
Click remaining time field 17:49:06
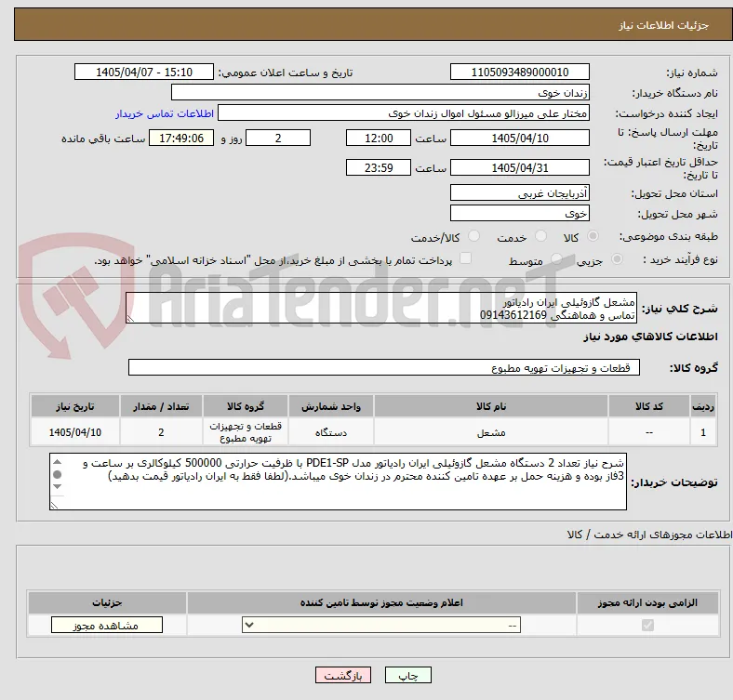181,139
